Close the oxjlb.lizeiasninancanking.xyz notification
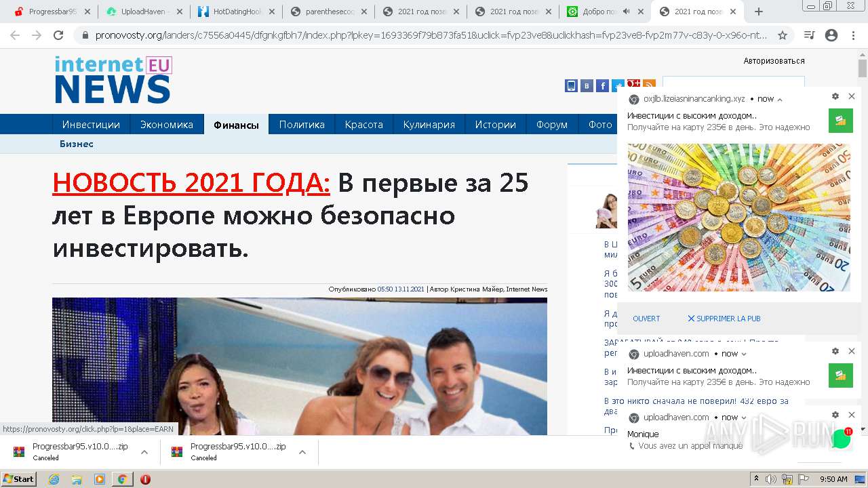Screen dimensions: 868x488 coord(852,97)
